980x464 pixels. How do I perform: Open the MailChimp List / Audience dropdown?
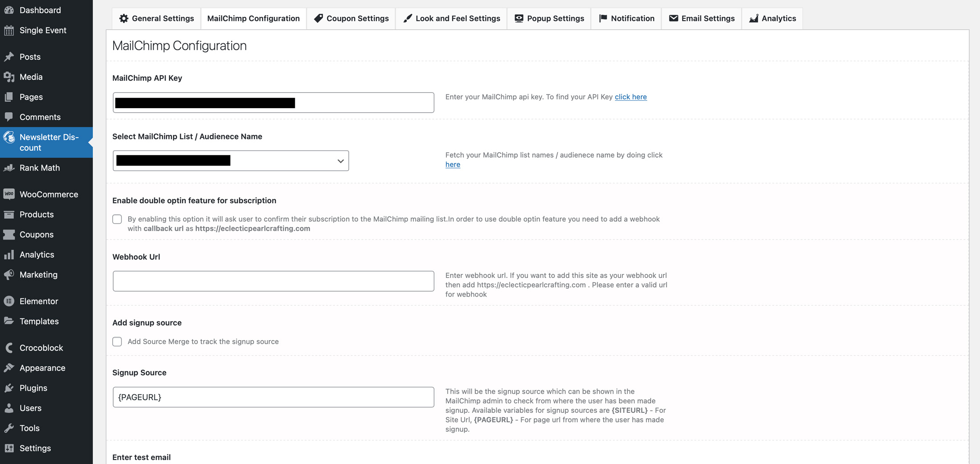(x=231, y=161)
